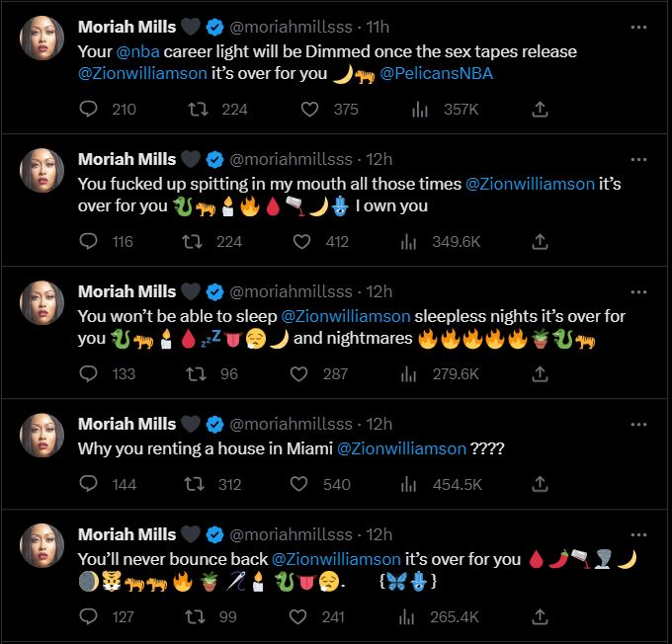This screenshot has height=644, width=672.
Task: Open @Zionwilliamson mention in Miami tweet
Action: (401, 448)
